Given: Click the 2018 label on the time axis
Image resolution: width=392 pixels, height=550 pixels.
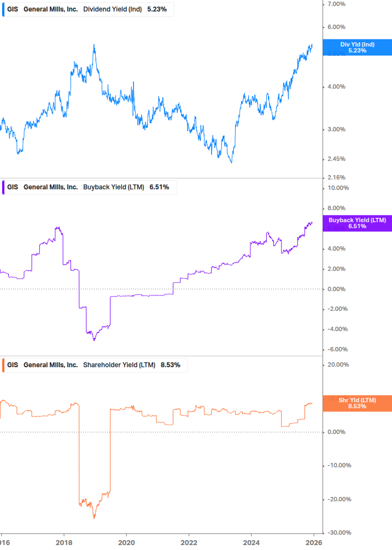Looking at the screenshot, I should click(64, 543).
